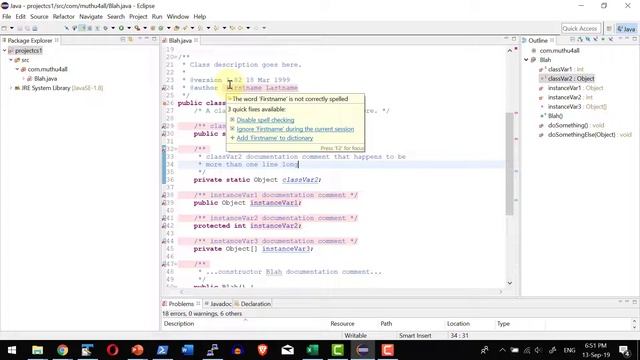
Task: Open the Window menu
Action: (x=178, y=17)
